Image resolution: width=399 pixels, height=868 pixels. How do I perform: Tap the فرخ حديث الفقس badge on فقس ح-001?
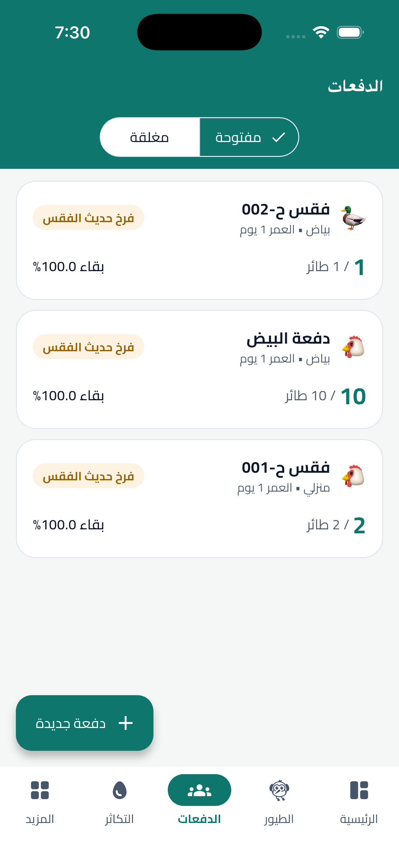pyautogui.click(x=89, y=476)
